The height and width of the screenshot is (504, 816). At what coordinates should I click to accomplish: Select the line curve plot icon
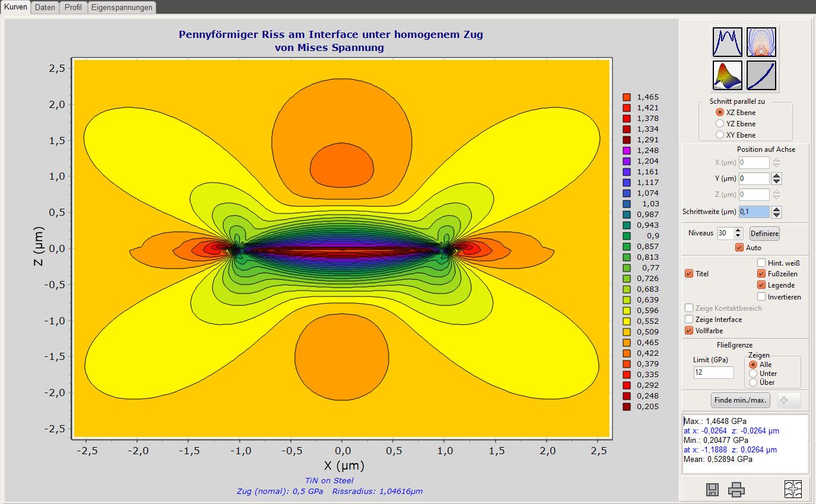728,43
